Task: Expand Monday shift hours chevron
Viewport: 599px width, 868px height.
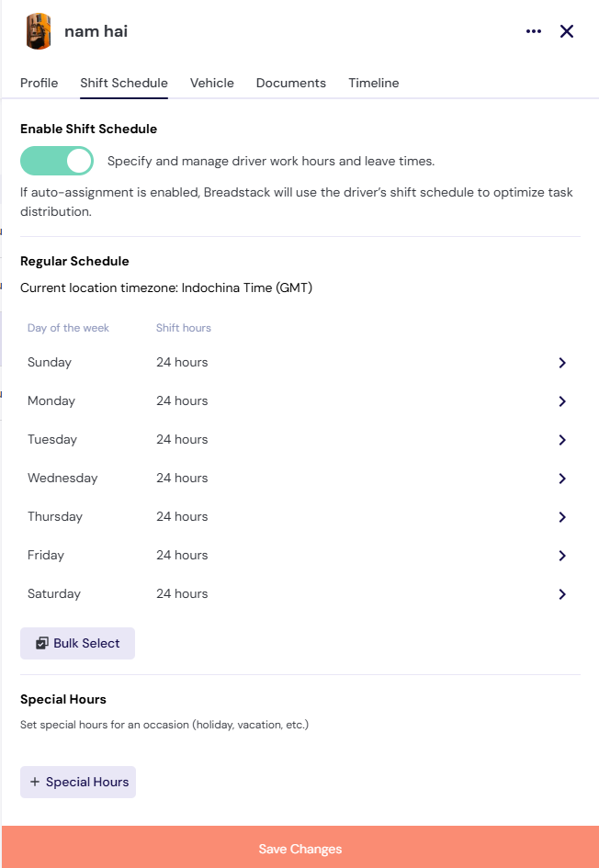Action: click(x=562, y=401)
